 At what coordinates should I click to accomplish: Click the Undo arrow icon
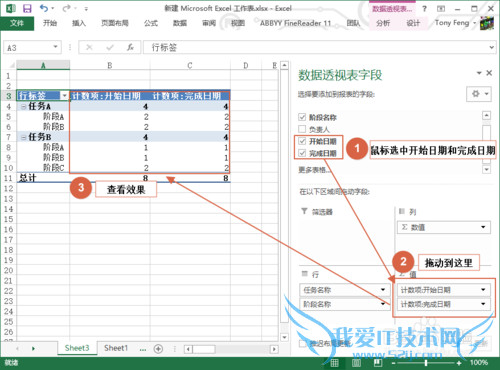pyautogui.click(x=44, y=8)
